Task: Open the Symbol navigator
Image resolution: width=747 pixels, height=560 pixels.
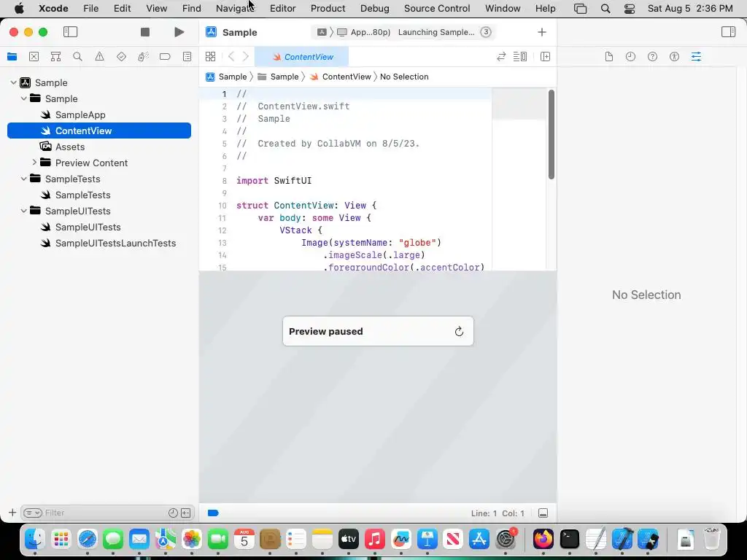Action: (x=55, y=57)
